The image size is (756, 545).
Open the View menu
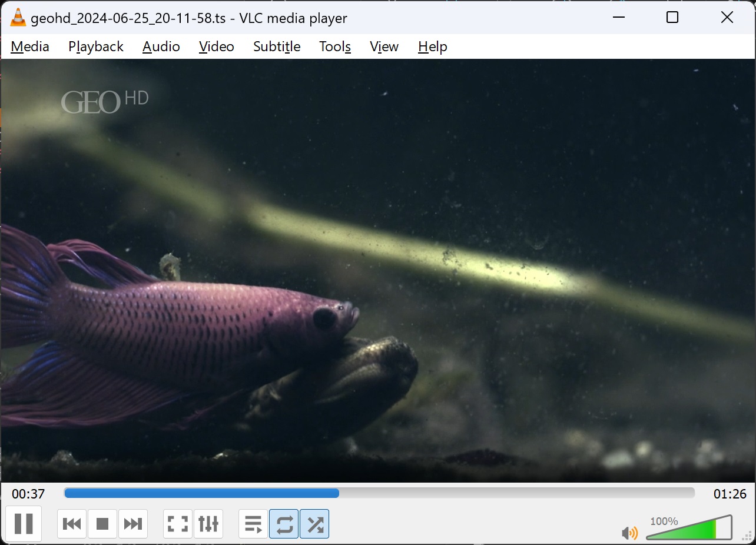tap(384, 46)
